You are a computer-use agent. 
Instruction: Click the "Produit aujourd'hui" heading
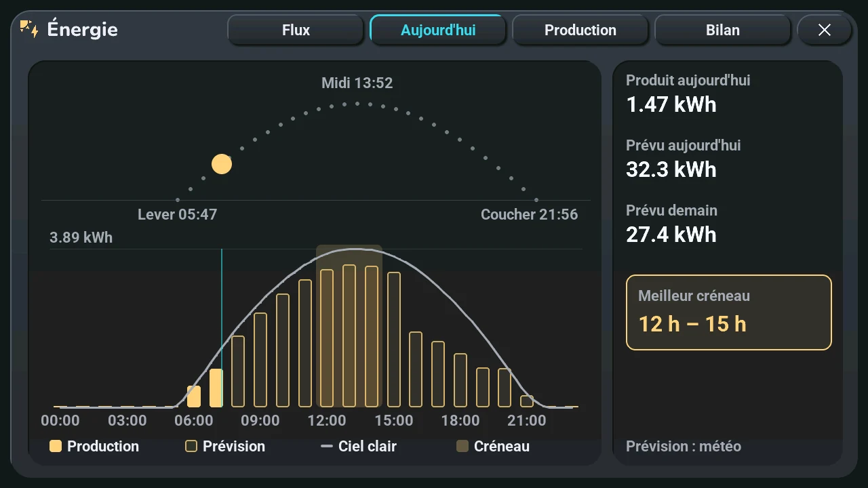pos(688,80)
